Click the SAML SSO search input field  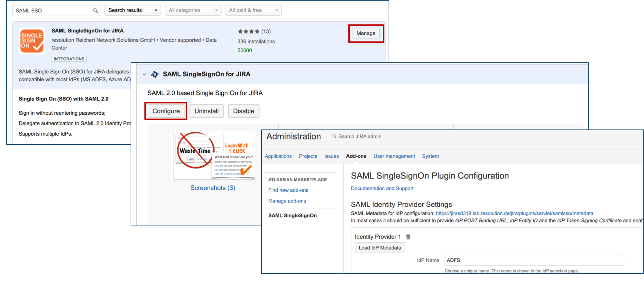coord(56,11)
